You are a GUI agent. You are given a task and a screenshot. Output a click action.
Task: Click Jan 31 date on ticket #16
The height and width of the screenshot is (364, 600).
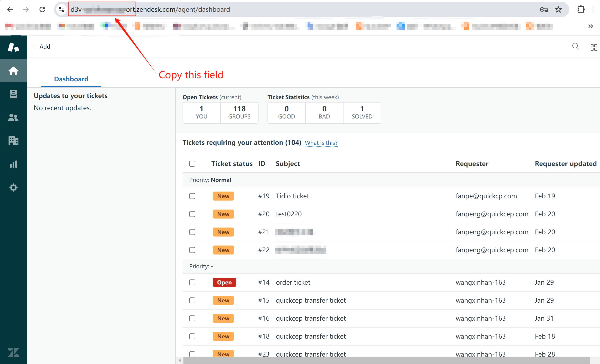click(544, 318)
